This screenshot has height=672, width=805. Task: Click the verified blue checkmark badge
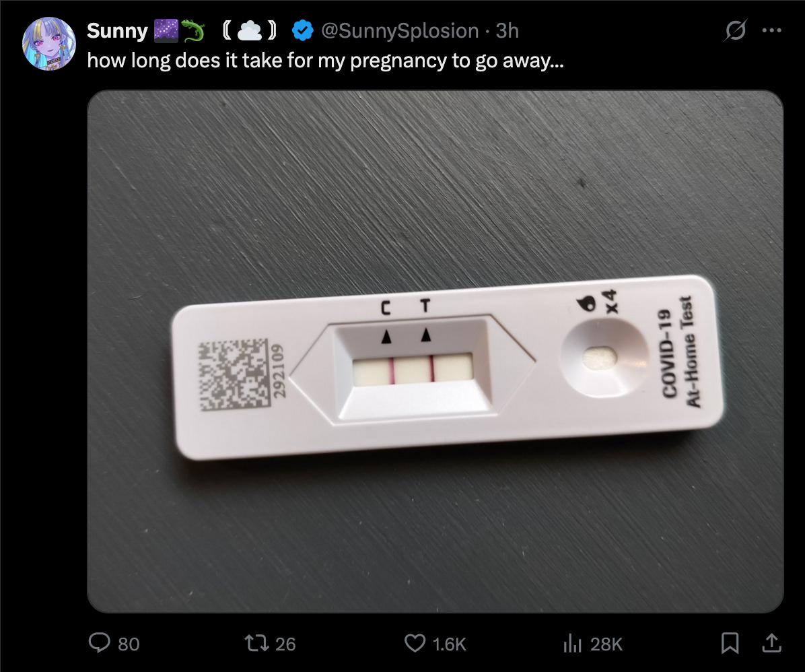[303, 30]
